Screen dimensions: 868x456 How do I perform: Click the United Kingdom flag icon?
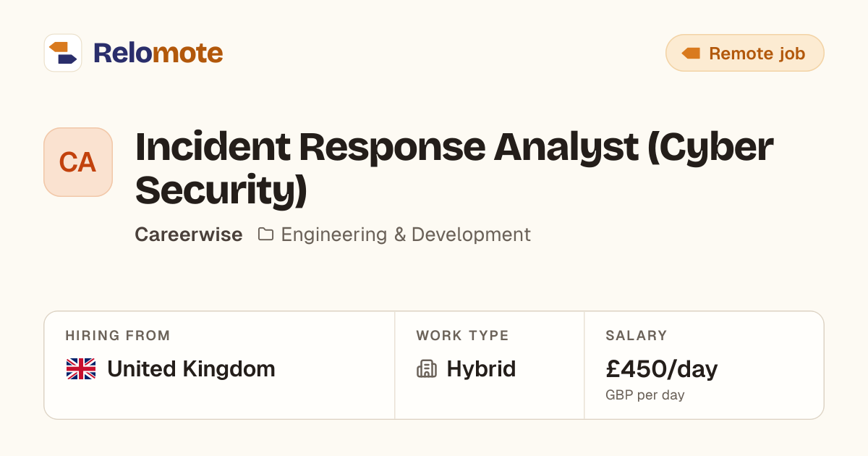pyautogui.click(x=81, y=369)
